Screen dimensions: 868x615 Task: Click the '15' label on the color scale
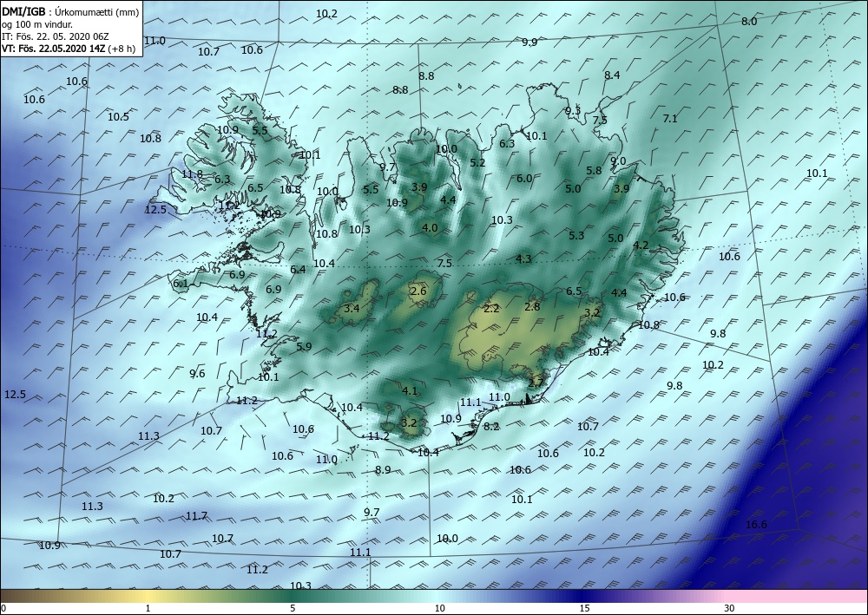pos(584,609)
